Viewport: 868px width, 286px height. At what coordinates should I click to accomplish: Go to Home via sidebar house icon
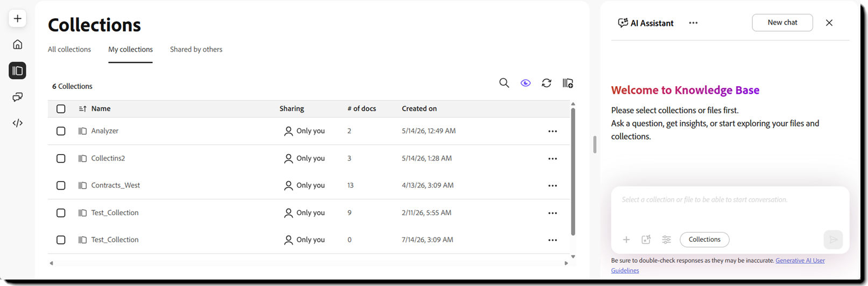[x=17, y=44]
